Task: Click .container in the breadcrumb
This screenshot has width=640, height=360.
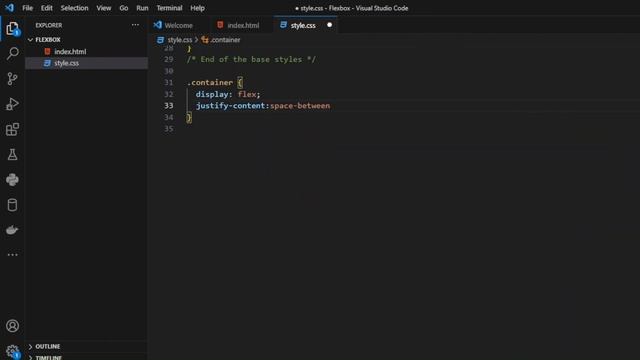Action: pos(225,40)
